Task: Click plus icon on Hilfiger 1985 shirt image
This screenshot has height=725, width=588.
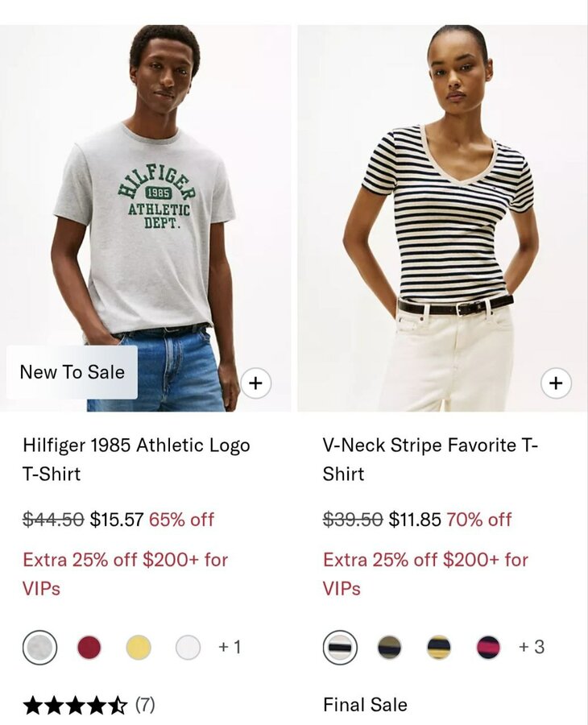Action: 255,383
